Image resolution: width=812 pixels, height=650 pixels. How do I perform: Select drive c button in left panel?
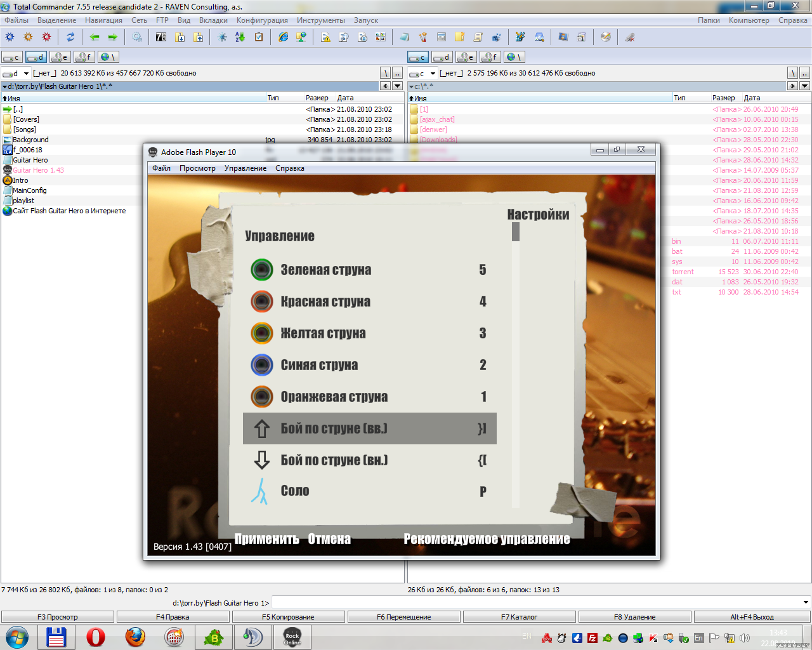point(12,57)
